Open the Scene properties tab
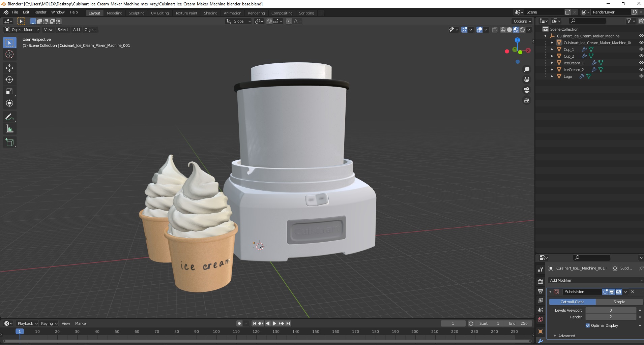 [540, 310]
